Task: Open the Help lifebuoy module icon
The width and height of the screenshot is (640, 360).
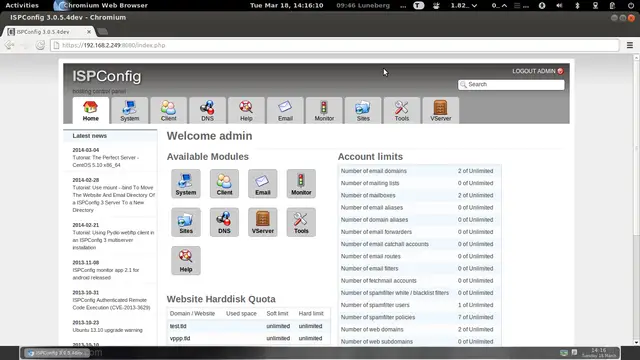Action: click(x=186, y=260)
